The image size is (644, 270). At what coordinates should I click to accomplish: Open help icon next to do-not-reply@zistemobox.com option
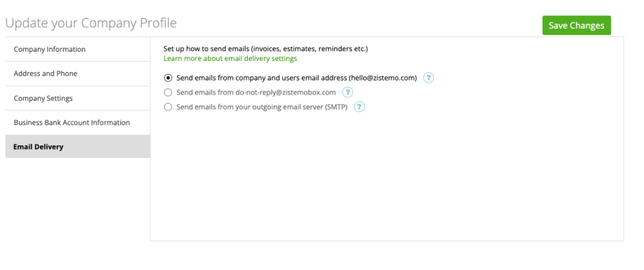click(x=347, y=92)
